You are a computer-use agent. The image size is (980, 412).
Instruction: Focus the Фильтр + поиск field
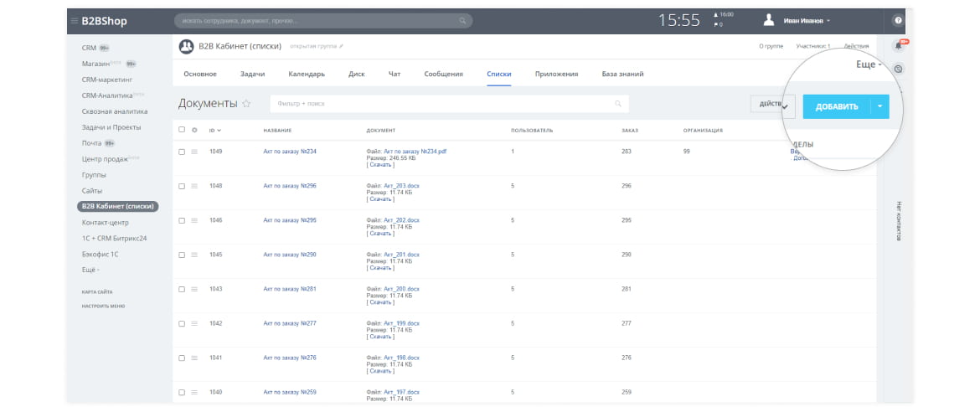pyautogui.click(x=449, y=104)
